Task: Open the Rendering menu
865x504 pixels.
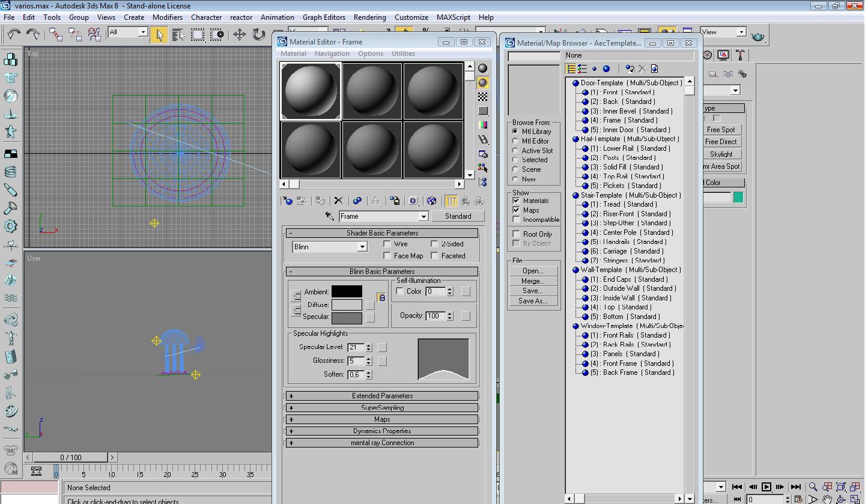Action: coord(369,17)
